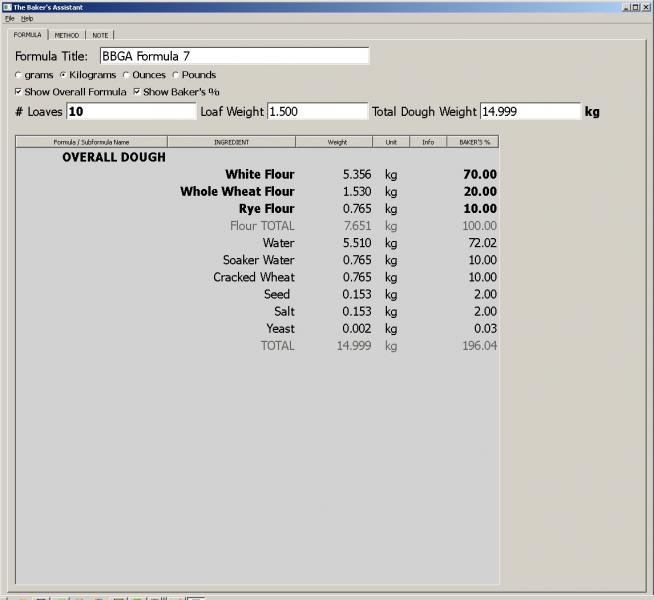Click the INGREDIENT column header
The image size is (654, 600).
tap(232, 142)
